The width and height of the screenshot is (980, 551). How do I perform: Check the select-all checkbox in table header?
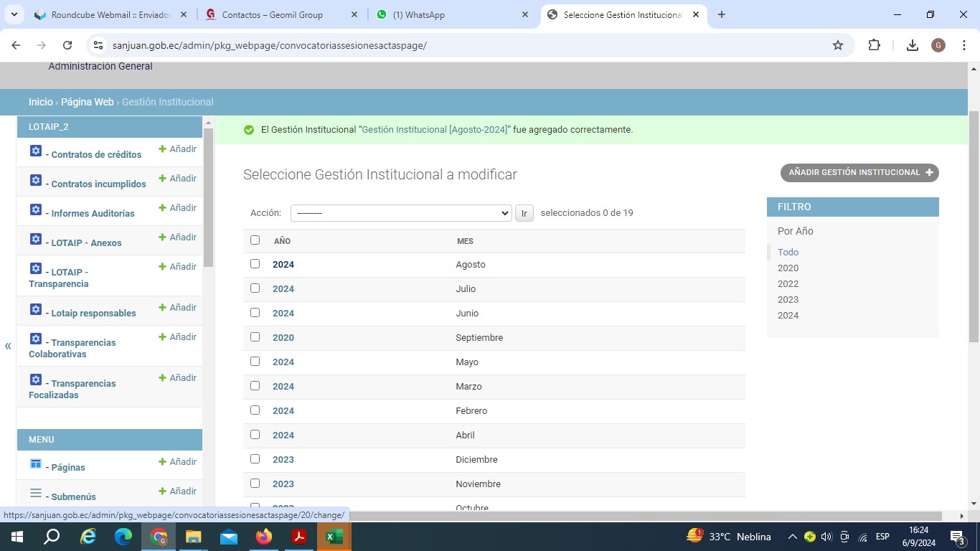[255, 240]
